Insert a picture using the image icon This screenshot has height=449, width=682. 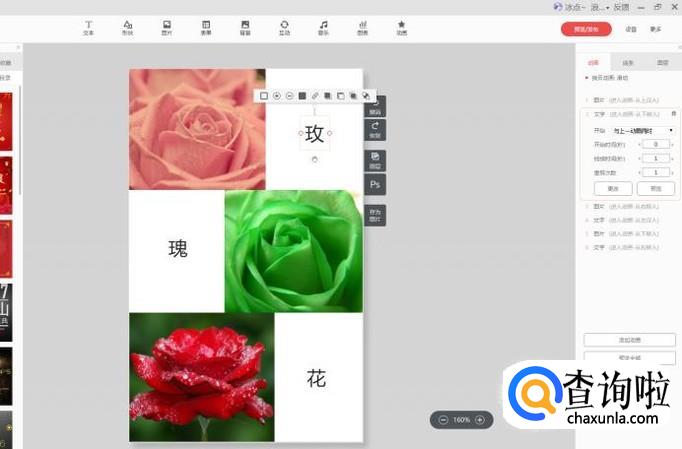click(x=167, y=28)
